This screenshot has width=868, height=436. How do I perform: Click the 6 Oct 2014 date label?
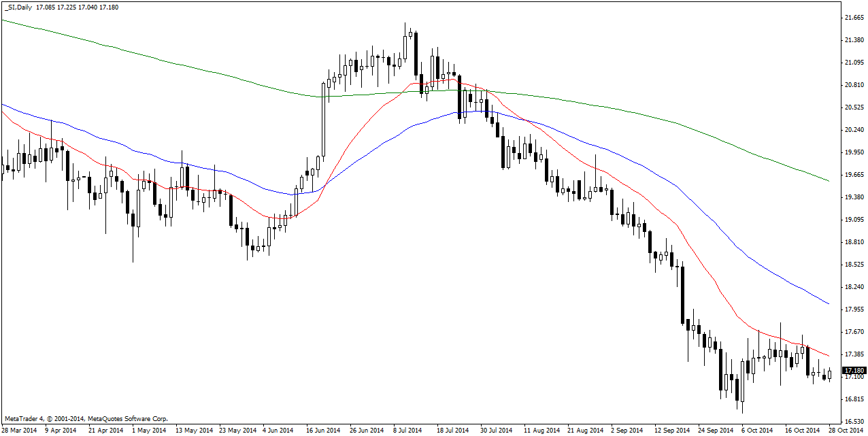(756, 431)
